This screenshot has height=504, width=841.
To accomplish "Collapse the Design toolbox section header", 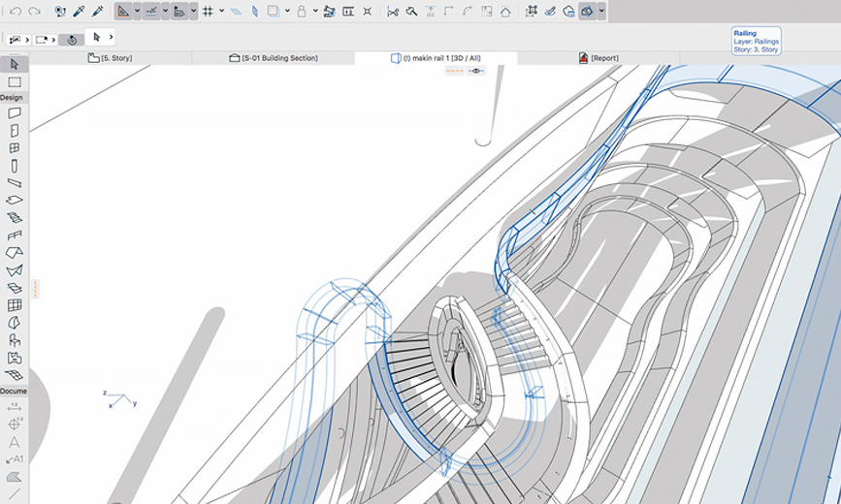I will (x=12, y=98).
